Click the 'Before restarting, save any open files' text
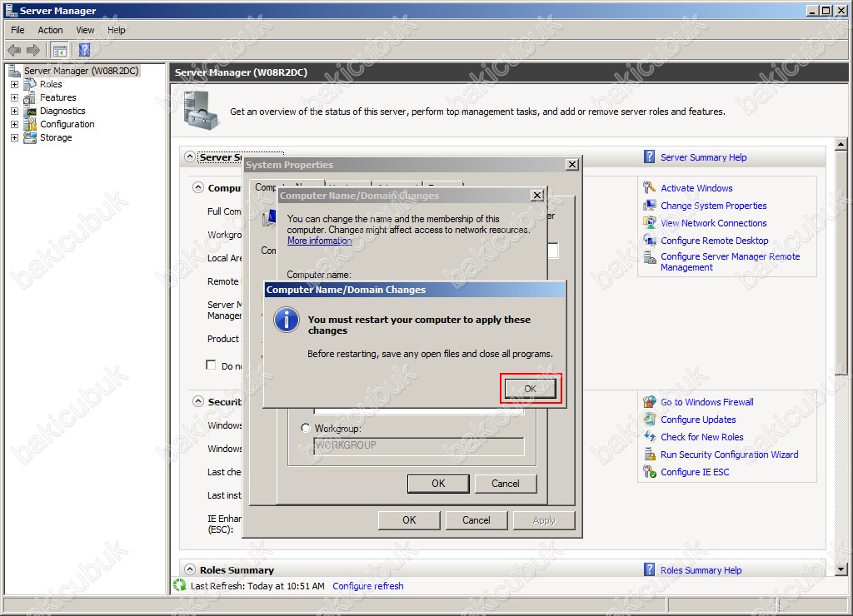Screen dimensions: 853x616 coord(430,354)
